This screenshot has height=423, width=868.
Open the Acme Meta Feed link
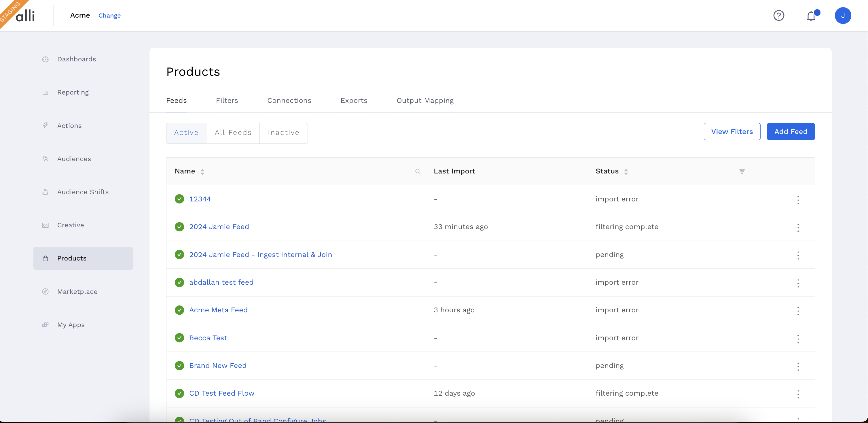click(218, 310)
